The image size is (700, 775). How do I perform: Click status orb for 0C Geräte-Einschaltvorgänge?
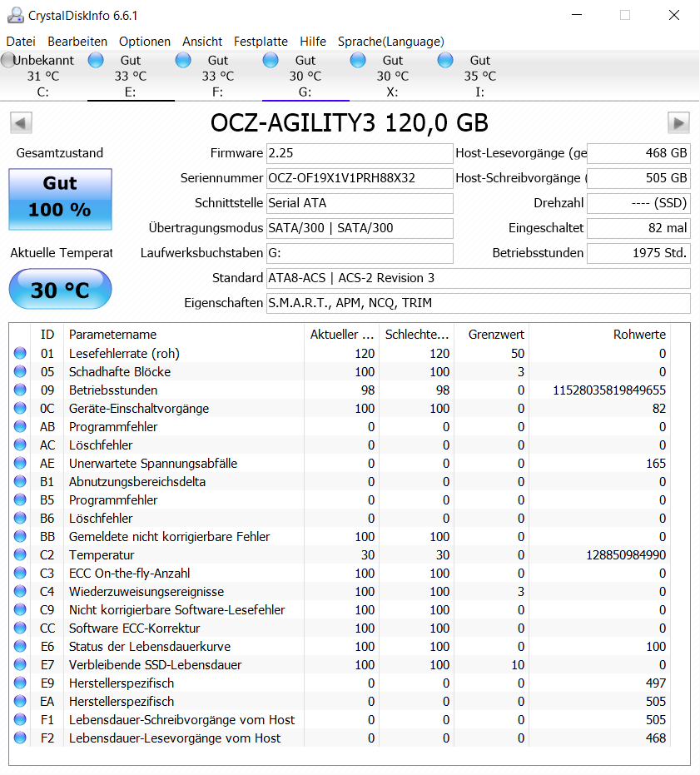pyautogui.click(x=20, y=408)
